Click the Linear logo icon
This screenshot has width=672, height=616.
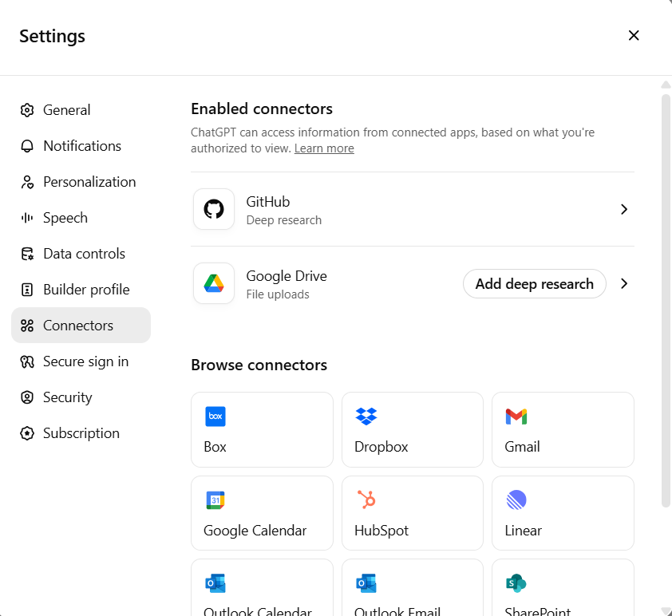click(x=516, y=500)
